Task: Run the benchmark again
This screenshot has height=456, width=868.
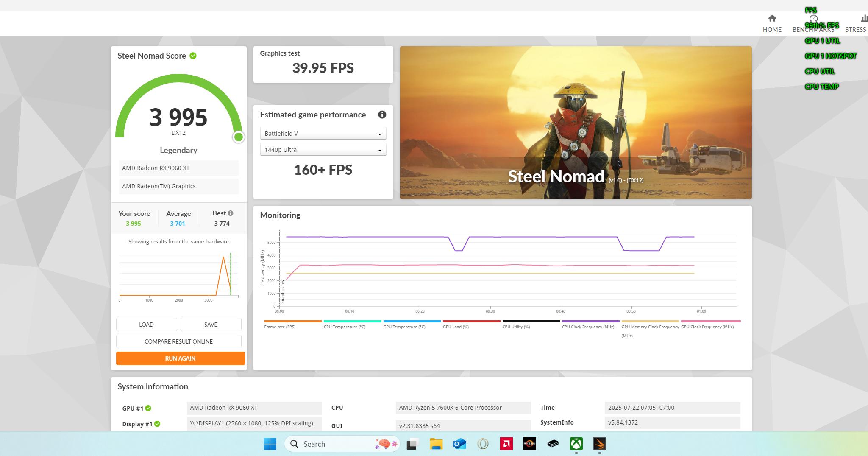Action: [x=180, y=358]
